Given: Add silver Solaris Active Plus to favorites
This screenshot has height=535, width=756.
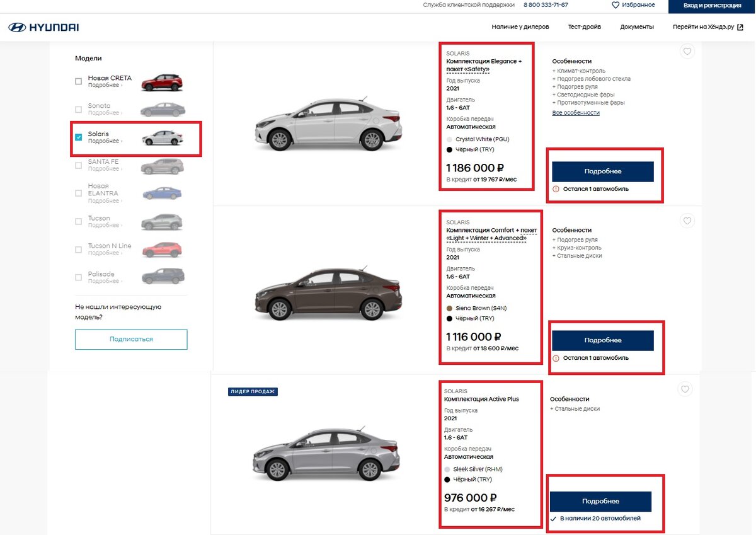Looking at the screenshot, I should coord(685,389).
